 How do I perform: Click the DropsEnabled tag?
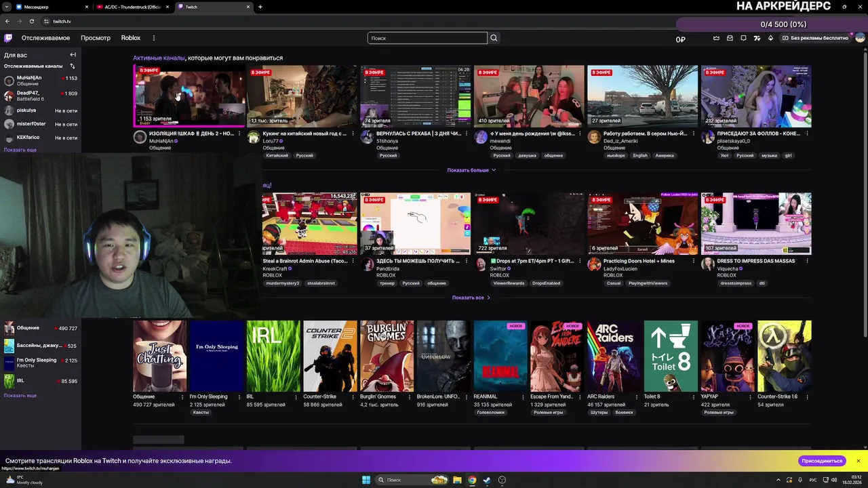(x=546, y=283)
